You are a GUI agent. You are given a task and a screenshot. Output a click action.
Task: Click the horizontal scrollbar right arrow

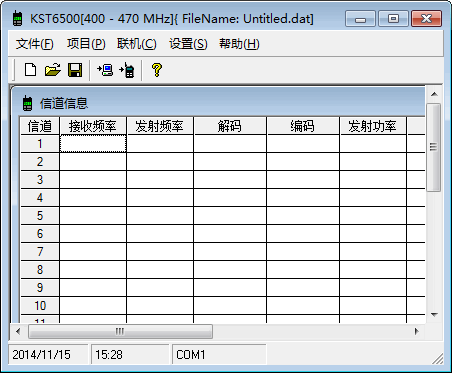[x=417, y=331]
